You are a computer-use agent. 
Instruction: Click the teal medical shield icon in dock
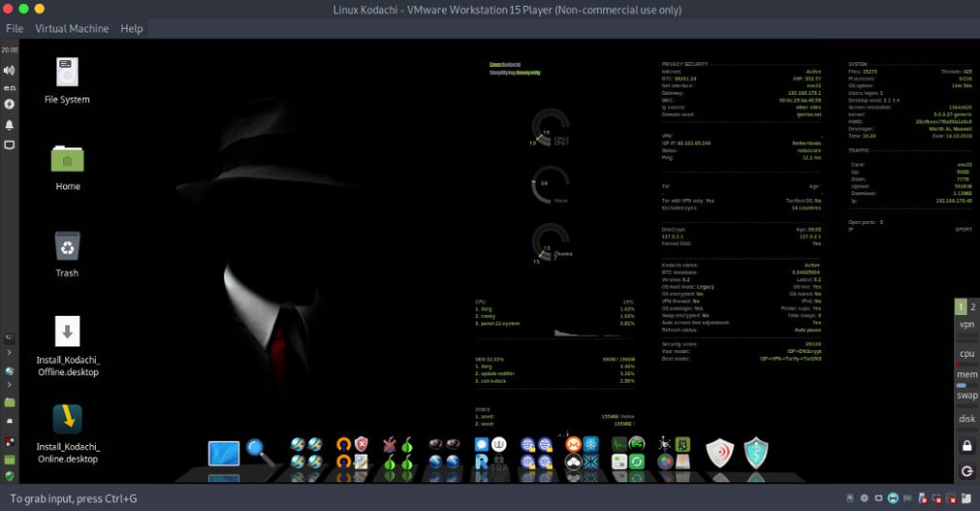pos(756,453)
